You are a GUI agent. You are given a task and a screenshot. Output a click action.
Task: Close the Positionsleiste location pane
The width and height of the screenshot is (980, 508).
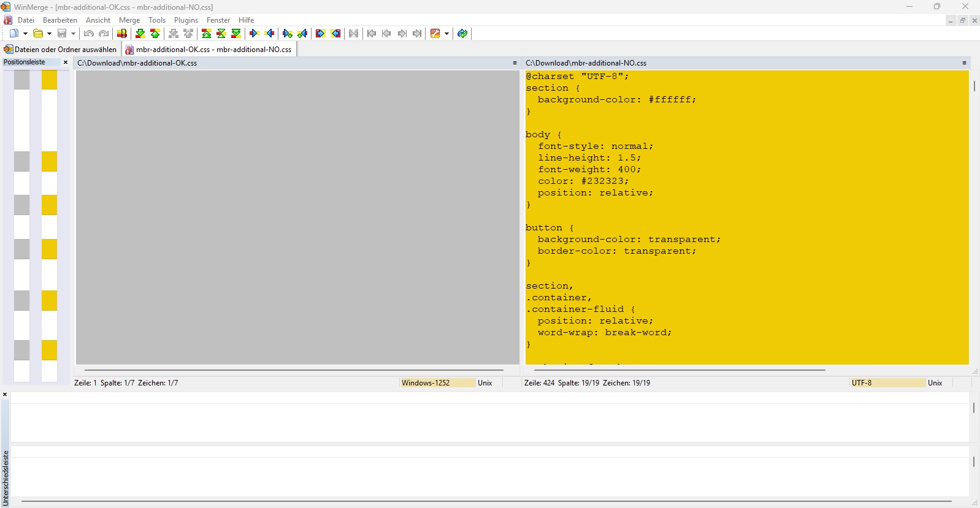(66, 63)
